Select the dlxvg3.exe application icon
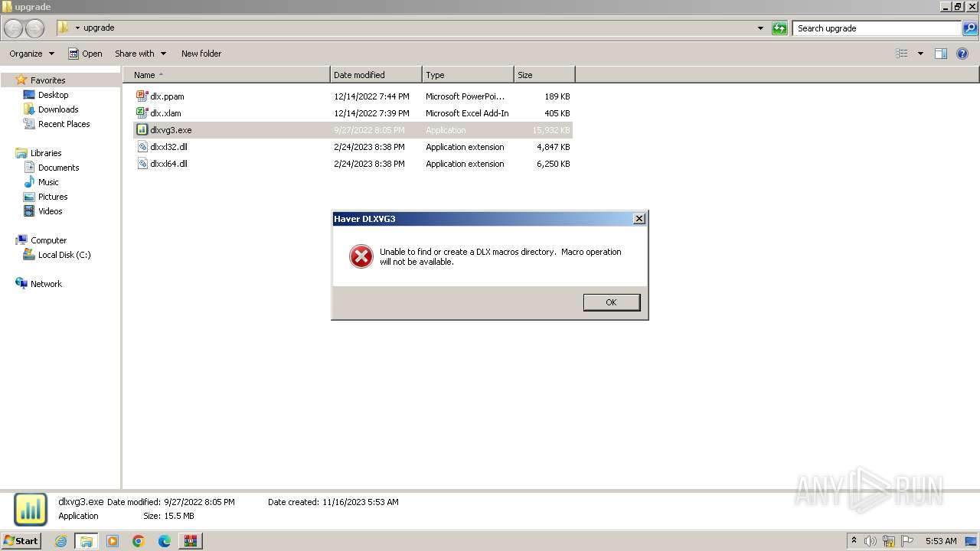Viewport: 980px width, 551px height. (142, 130)
